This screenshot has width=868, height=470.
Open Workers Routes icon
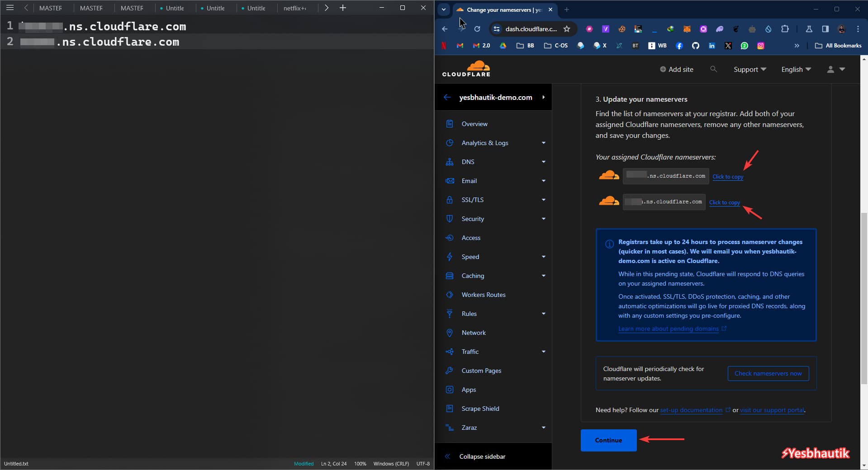[449, 295]
